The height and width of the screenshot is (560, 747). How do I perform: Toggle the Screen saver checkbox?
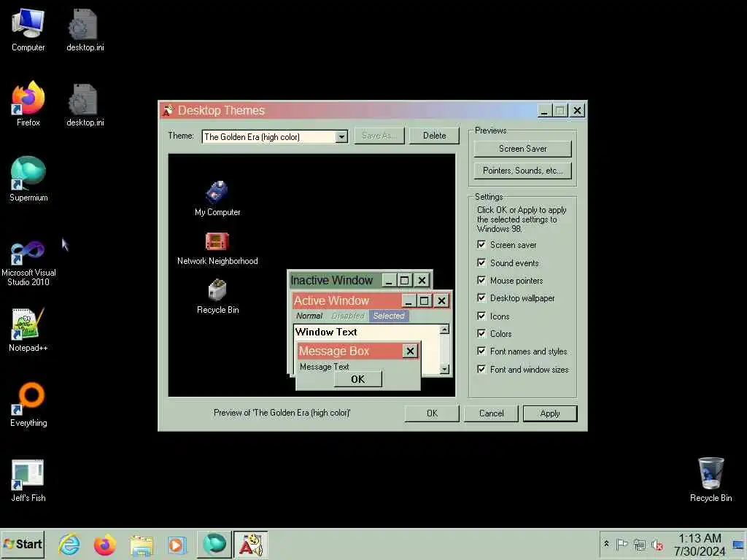[481, 245]
